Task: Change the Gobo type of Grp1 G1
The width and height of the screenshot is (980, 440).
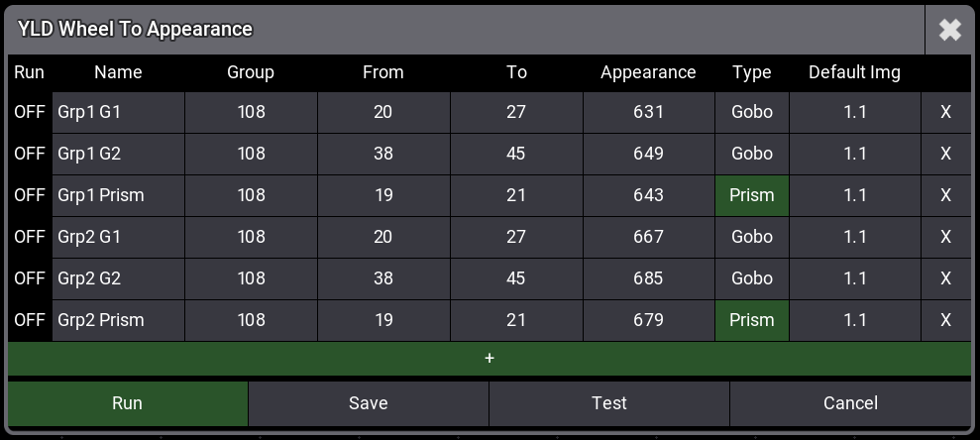Action: [x=751, y=112]
